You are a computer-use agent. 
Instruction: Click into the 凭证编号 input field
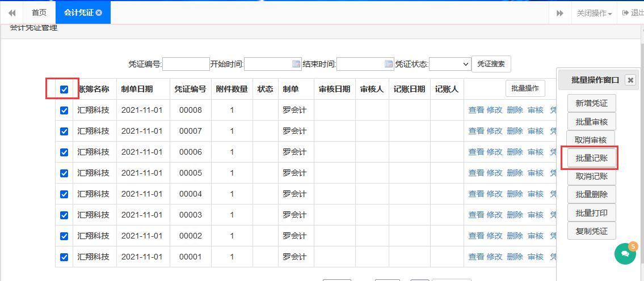coord(186,64)
